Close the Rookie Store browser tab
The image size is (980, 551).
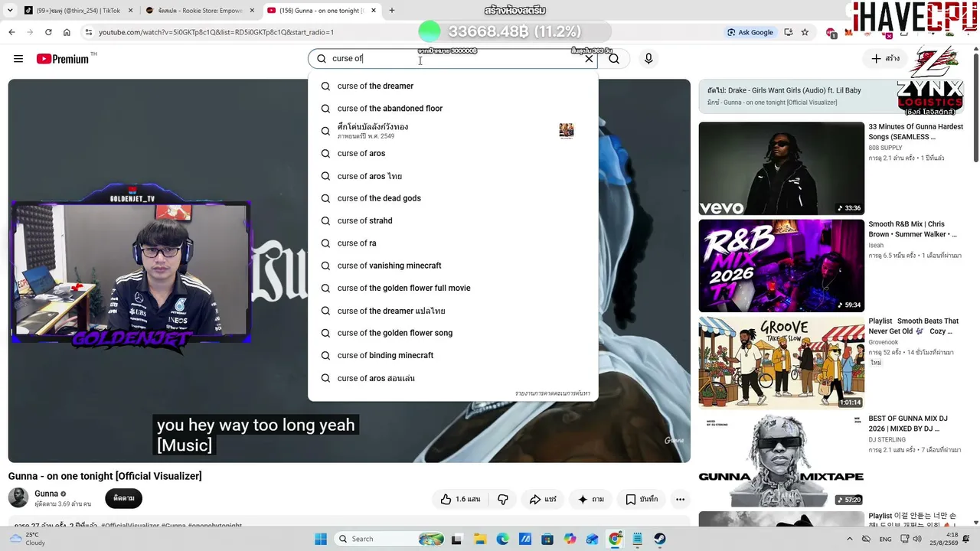[x=251, y=11]
